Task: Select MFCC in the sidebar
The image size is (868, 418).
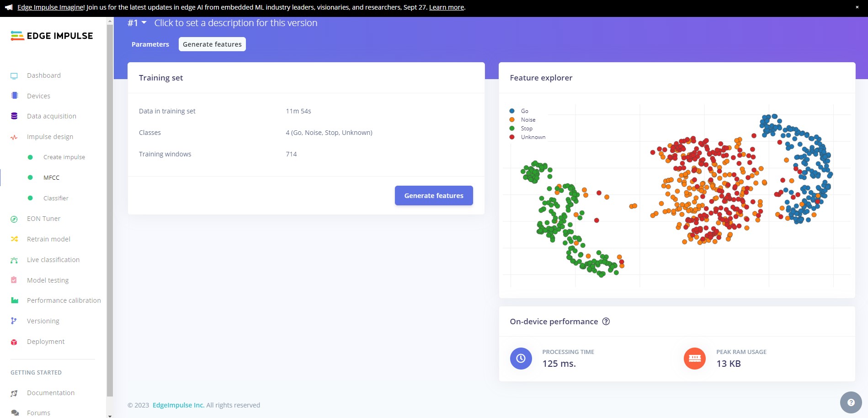Action: pos(51,177)
